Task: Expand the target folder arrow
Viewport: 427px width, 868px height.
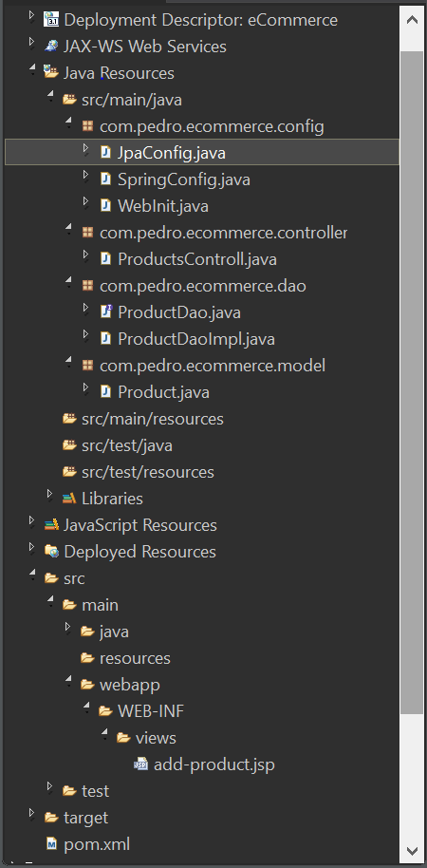Action: 31,813
